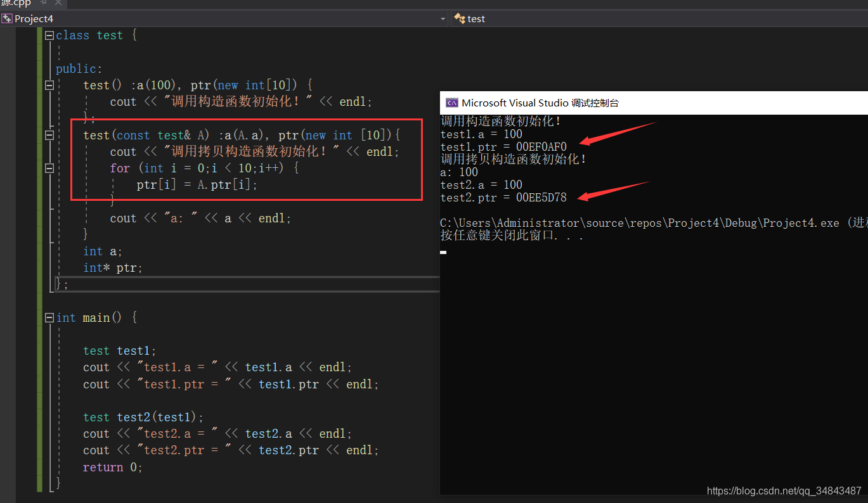Collapse the class test definition block
868x503 pixels.
coord(49,36)
